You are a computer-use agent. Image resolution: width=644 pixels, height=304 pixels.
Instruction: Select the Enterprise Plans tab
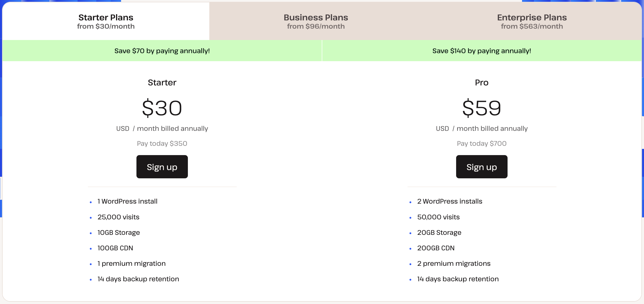[532, 21]
